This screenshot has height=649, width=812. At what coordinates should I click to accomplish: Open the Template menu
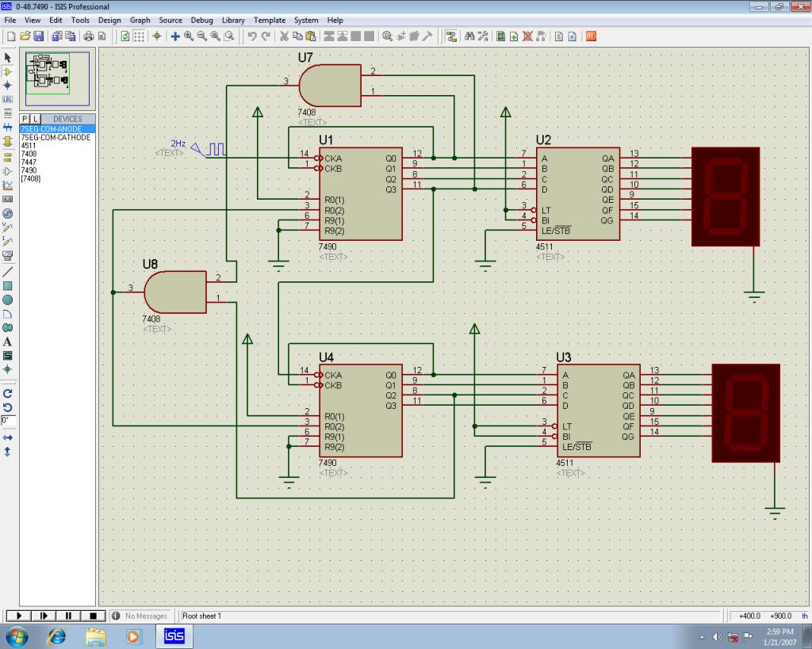tap(269, 20)
